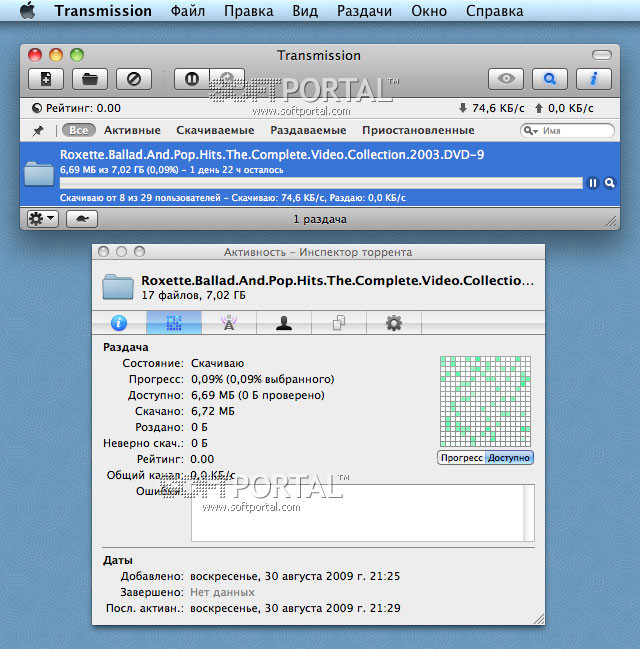Image resolution: width=640 pixels, height=649 pixels.
Task: Open the General Info inspector tab
Action: point(119,322)
